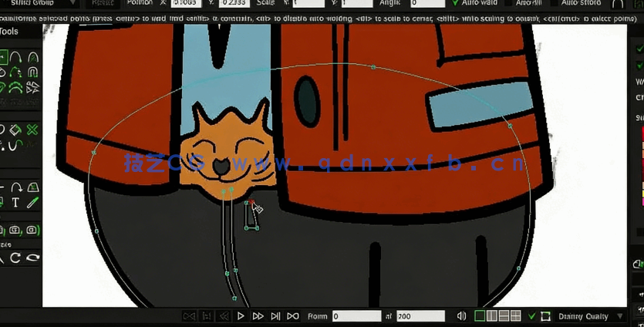Select the Add Text tool
This screenshot has width=644, height=327.
coord(15,203)
